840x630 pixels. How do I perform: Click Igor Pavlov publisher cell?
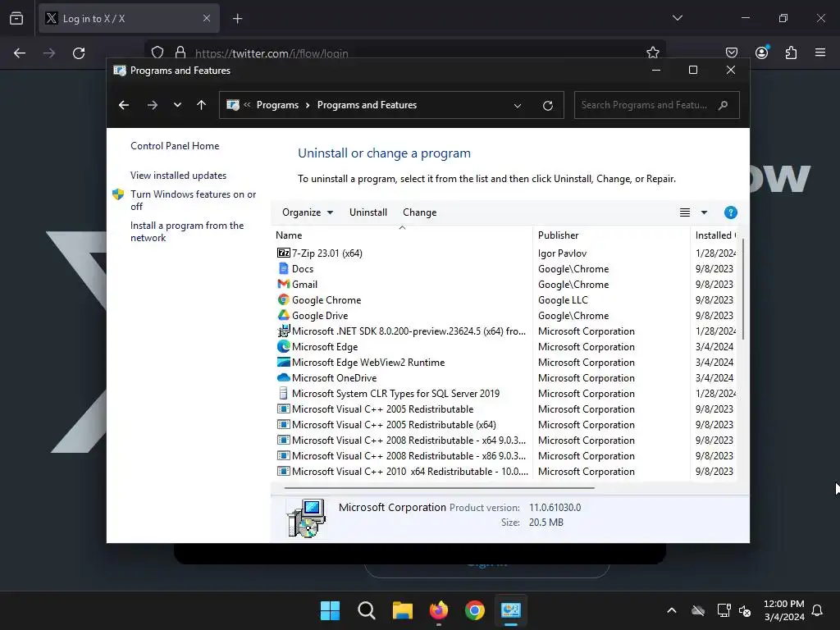pyautogui.click(x=562, y=253)
